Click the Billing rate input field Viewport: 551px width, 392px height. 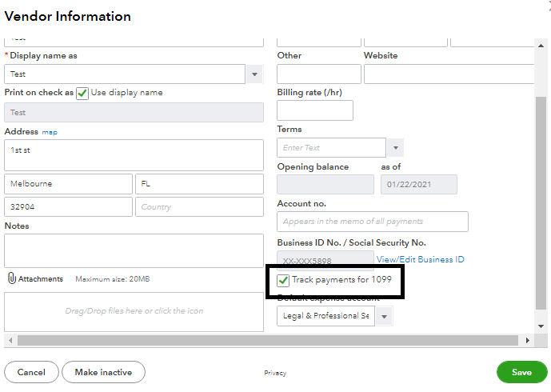pos(315,110)
